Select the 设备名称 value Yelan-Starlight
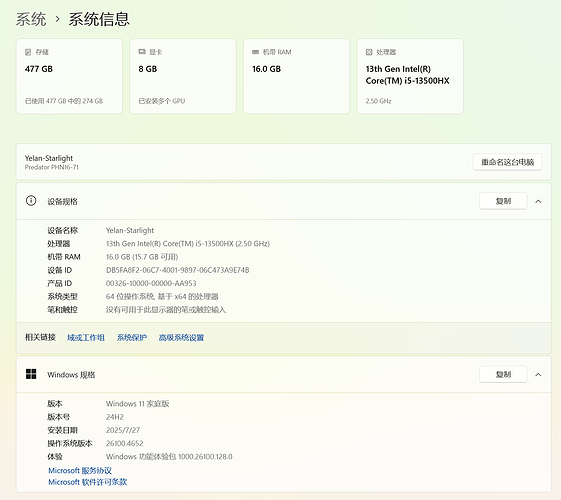 coord(130,230)
